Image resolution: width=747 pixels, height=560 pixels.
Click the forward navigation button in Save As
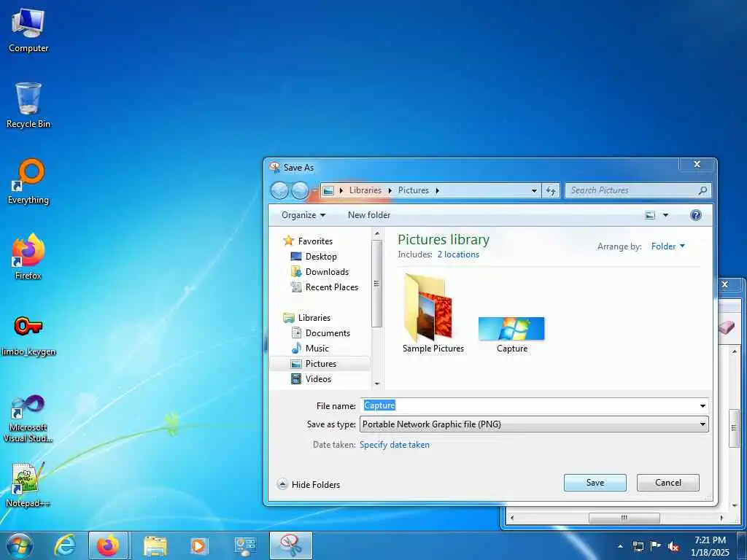(300, 190)
